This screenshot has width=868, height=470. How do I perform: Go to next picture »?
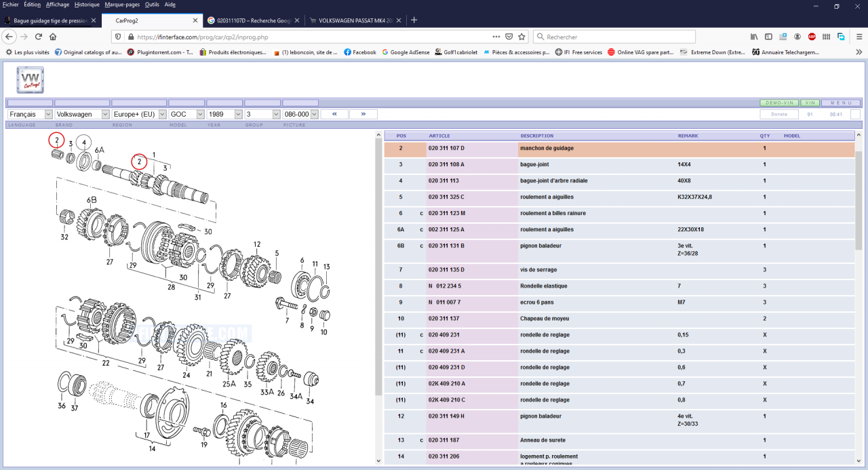[363, 115]
